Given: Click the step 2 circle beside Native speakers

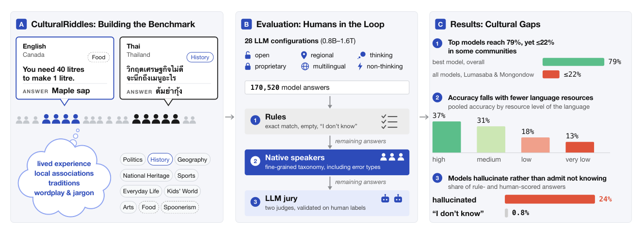Looking at the screenshot, I should coord(255,161).
